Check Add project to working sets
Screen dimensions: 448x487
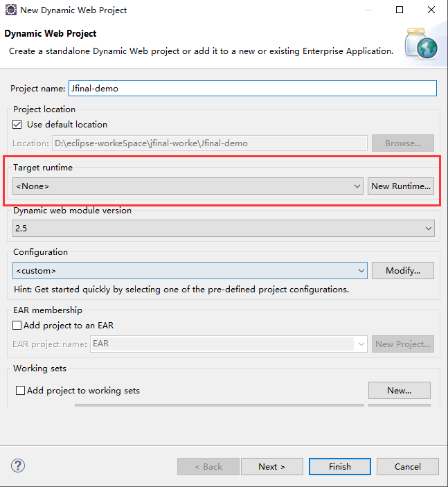click(x=20, y=391)
